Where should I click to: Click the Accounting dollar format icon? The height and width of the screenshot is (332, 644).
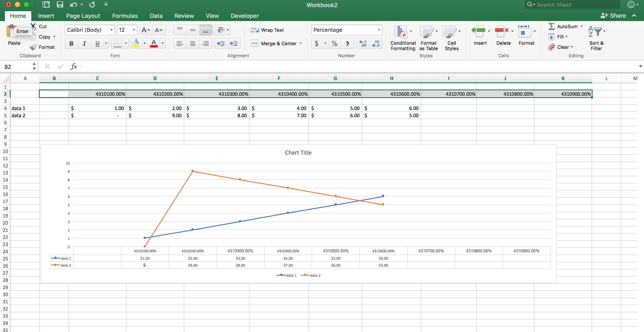pos(316,44)
